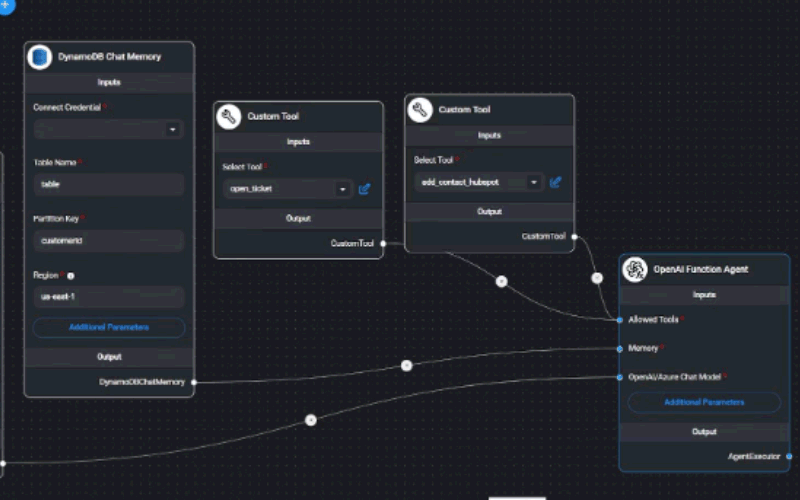The height and width of the screenshot is (500, 800).
Task: Click the Allowed Tools input anchor
Action: (620, 320)
